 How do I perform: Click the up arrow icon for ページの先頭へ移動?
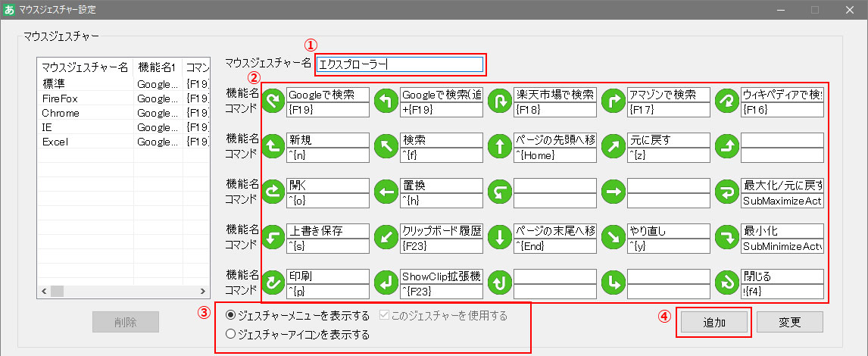pos(500,146)
